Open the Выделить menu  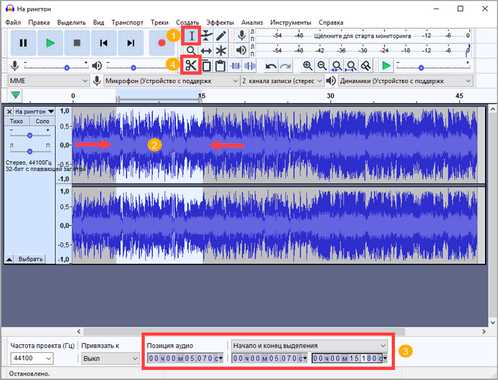pos(71,22)
